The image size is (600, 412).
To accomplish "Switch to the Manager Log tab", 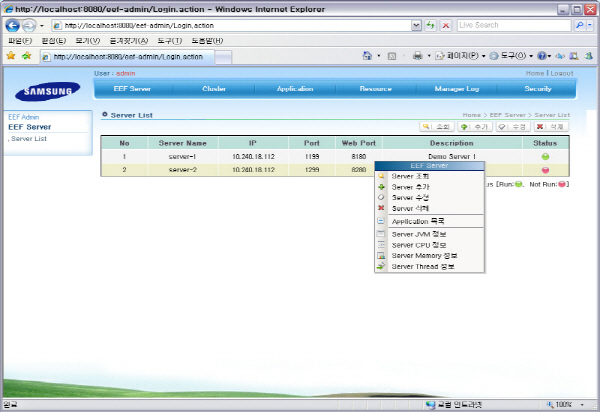I will pos(456,89).
